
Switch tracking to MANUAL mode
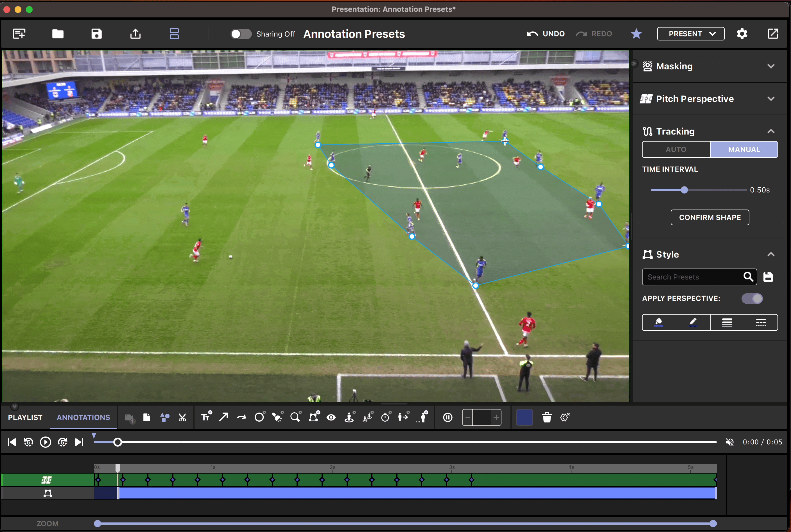(744, 149)
